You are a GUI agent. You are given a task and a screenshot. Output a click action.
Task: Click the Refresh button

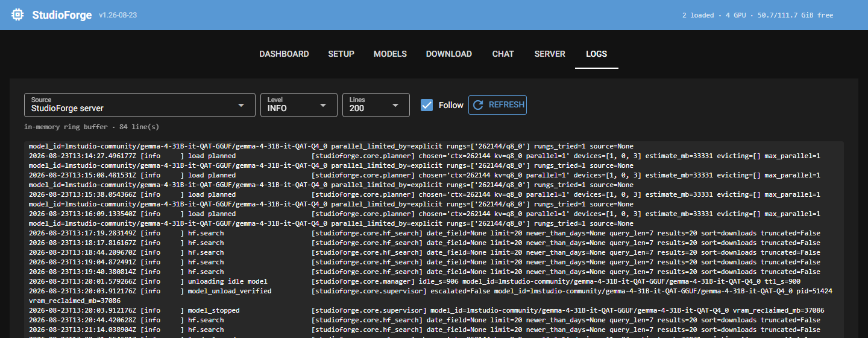click(x=497, y=104)
